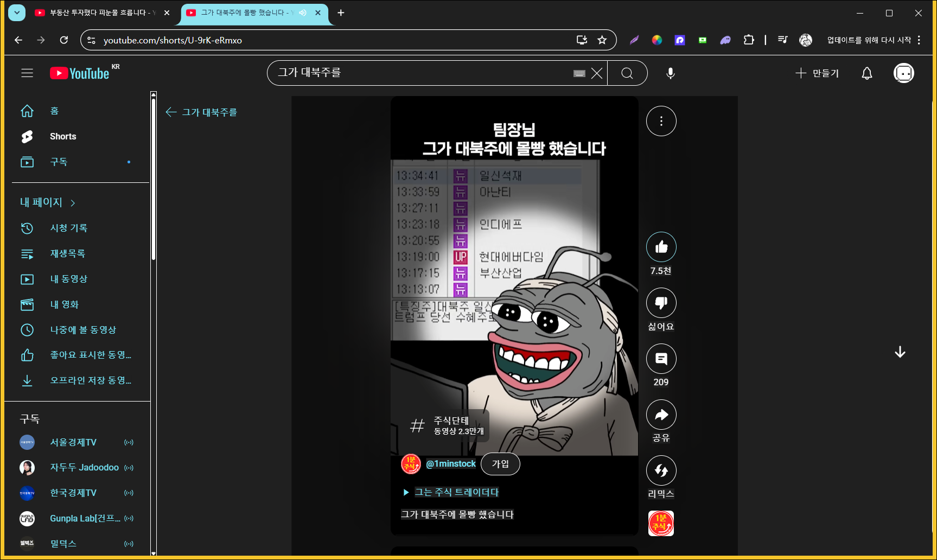The width and height of the screenshot is (937, 560).
Task: Switch to the 부동산 투자했다 browser tab
Action: pos(100,12)
